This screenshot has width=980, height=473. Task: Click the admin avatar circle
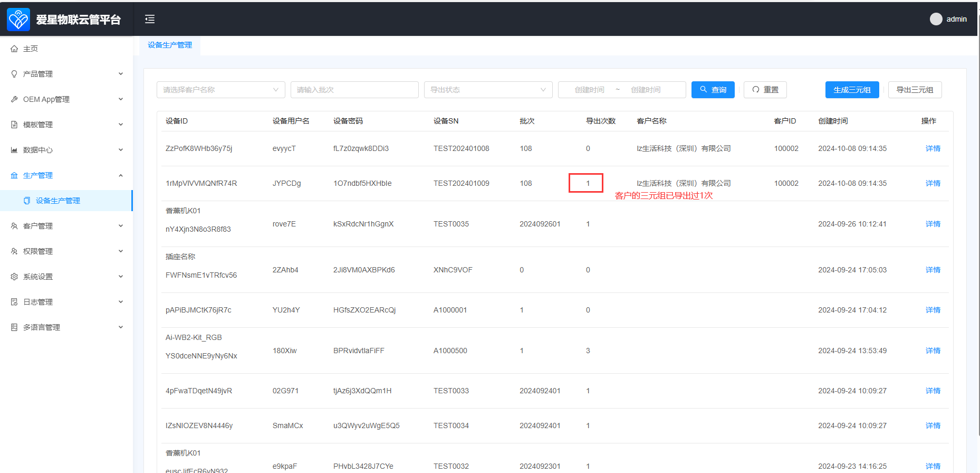point(936,19)
